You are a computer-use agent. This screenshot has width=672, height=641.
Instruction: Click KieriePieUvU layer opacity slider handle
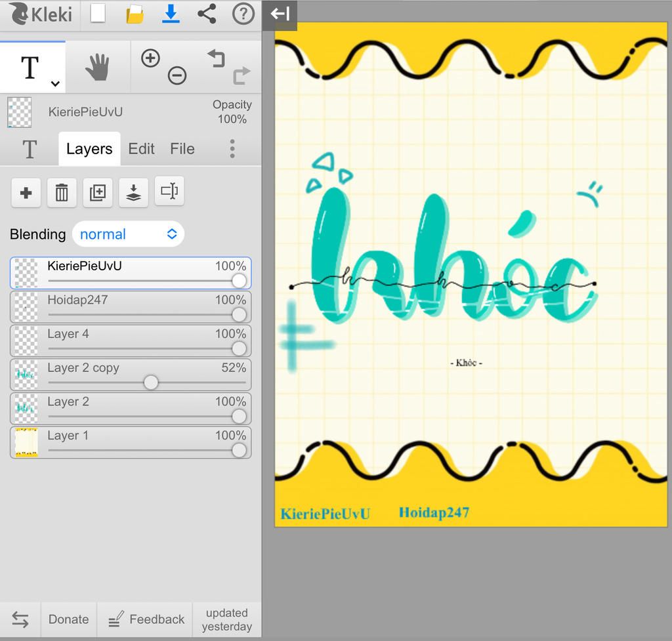[239, 281]
